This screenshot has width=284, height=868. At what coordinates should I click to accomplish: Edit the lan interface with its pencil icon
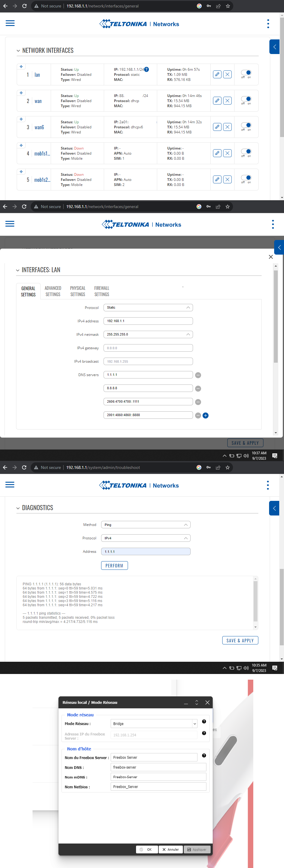click(x=217, y=74)
